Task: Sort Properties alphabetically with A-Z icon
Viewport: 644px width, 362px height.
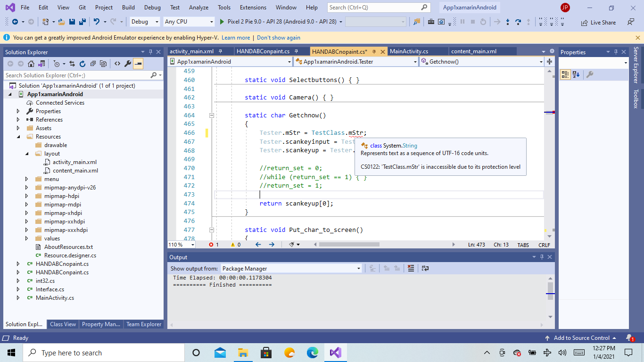Action: coord(576,74)
